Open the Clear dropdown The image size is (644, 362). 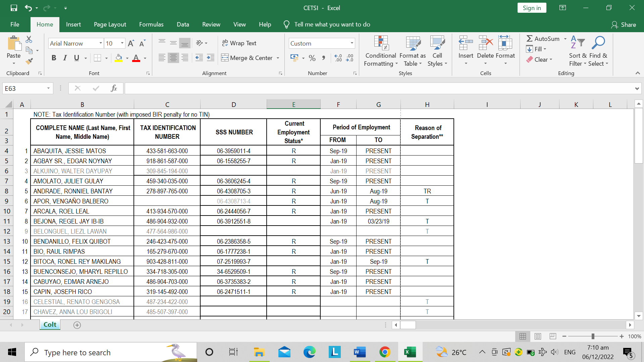(539, 60)
